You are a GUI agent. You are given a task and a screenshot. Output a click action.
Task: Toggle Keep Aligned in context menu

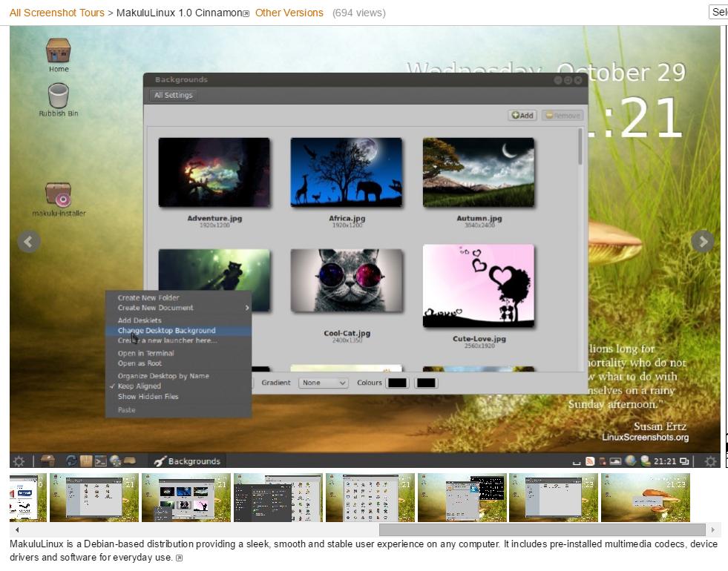point(140,386)
